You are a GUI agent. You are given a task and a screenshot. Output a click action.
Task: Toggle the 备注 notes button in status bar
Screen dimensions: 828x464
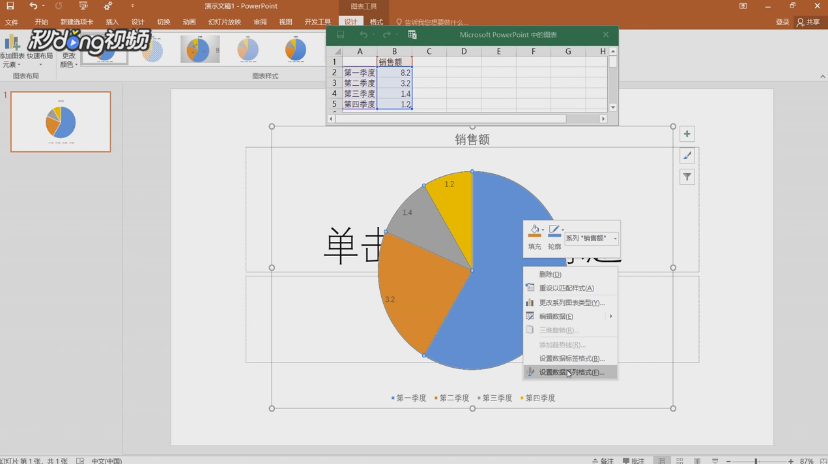point(603,460)
